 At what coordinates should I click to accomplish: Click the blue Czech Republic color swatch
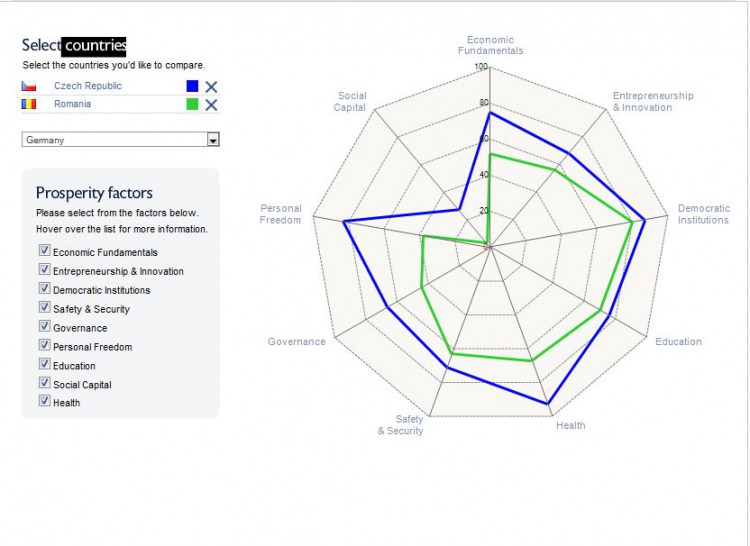192,86
